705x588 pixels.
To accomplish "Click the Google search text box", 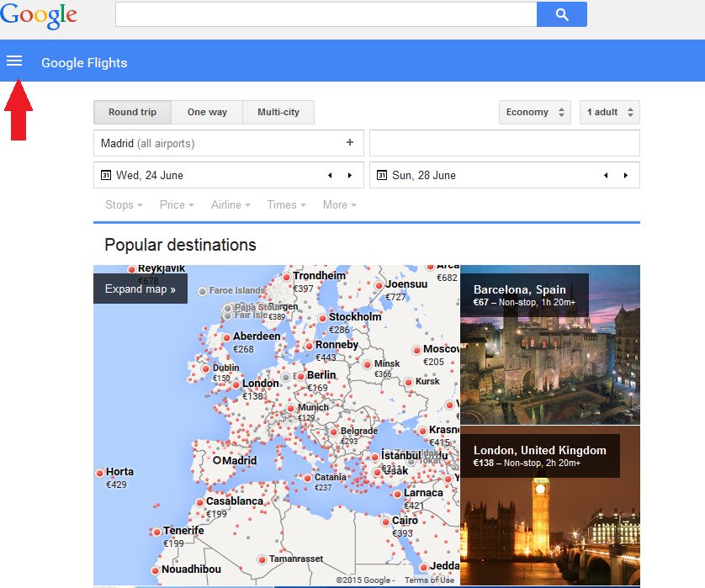I will click(326, 14).
